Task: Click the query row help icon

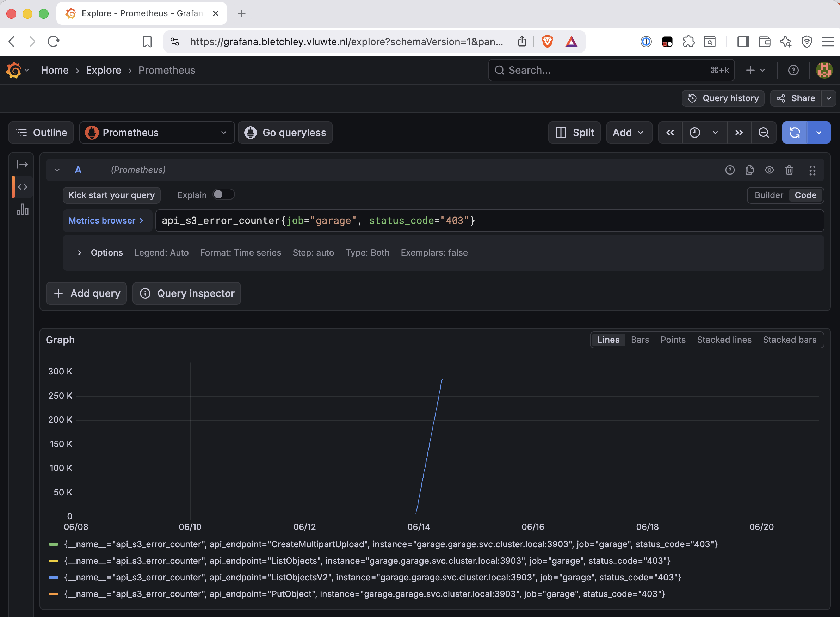Action: [x=730, y=170]
